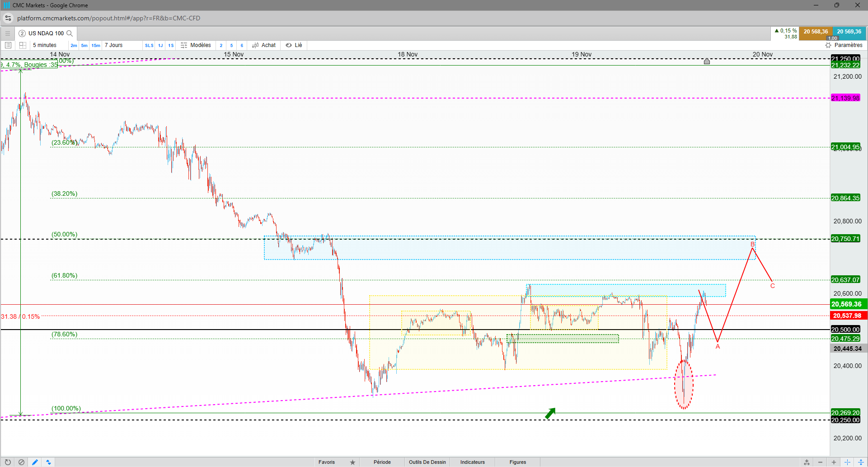Click the Achat candlestick icon

click(255, 45)
